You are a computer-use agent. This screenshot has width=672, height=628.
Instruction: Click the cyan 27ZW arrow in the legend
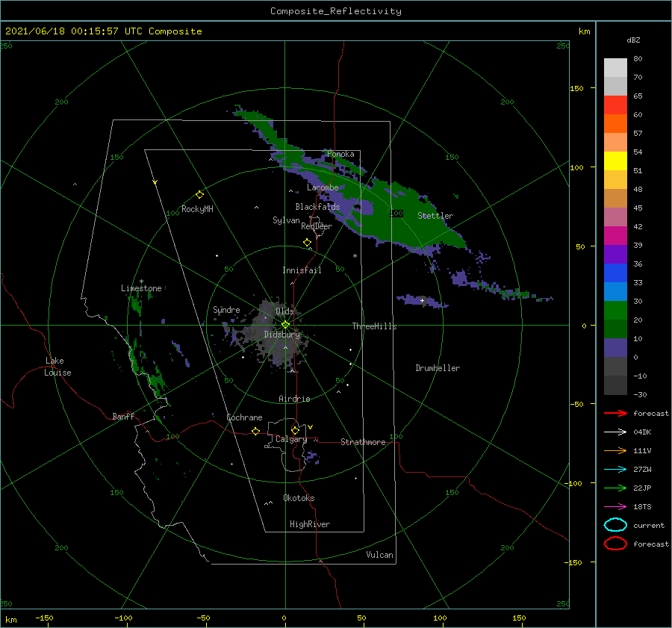(x=615, y=470)
